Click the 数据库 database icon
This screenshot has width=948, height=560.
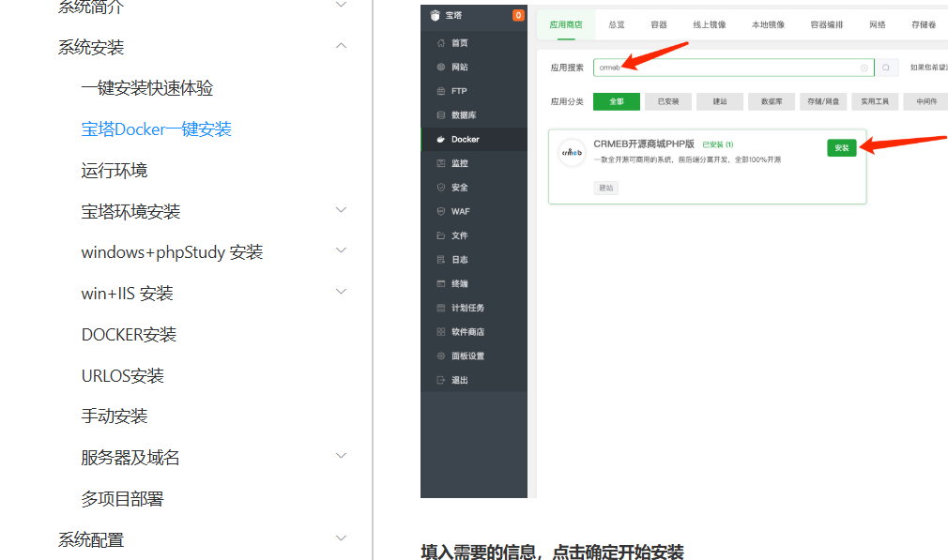pyautogui.click(x=441, y=114)
